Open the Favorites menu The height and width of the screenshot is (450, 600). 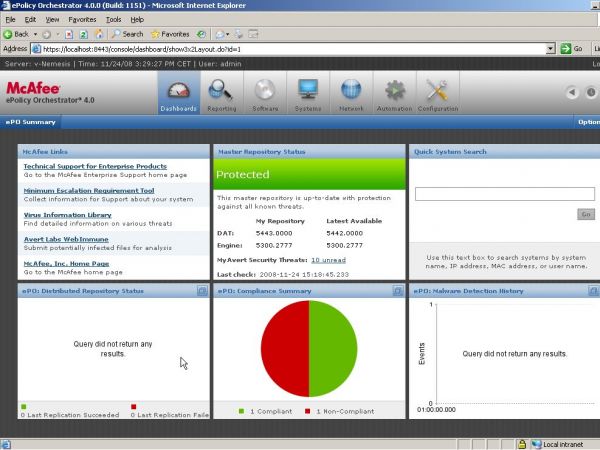[82, 20]
